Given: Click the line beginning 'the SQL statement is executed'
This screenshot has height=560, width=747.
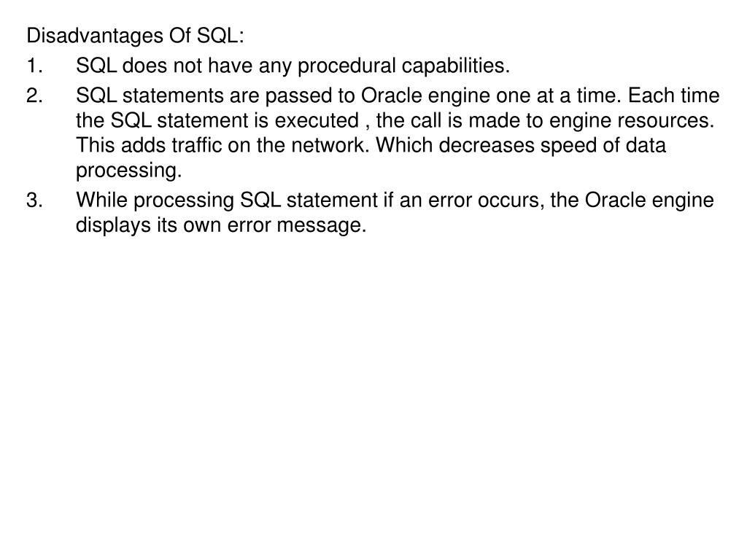Looking at the screenshot, I should coord(395,120).
